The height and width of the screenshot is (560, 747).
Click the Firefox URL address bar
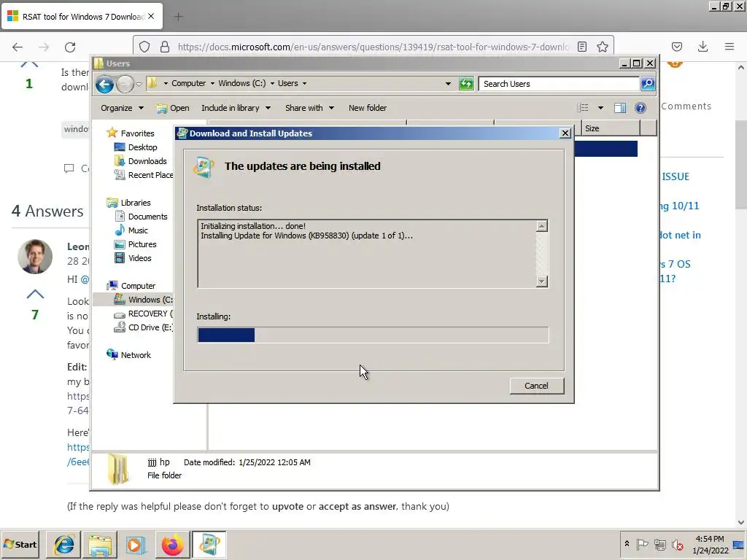[373, 47]
